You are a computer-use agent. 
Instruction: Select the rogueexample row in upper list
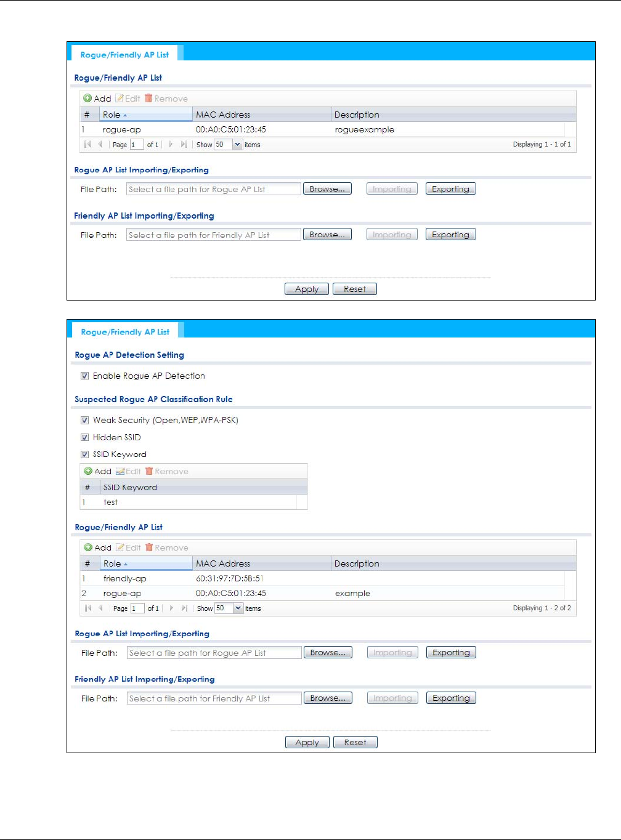323,129
